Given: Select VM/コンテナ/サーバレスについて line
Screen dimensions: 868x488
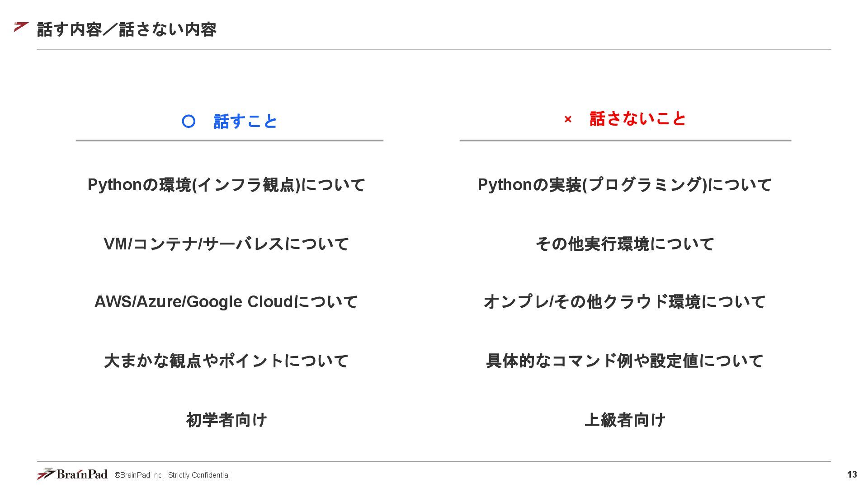Looking at the screenshot, I should pos(226,244).
